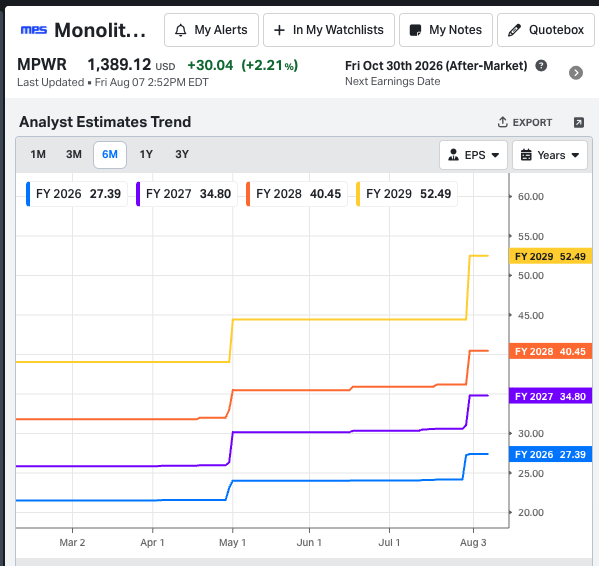Image resolution: width=599 pixels, height=566 pixels.
Task: Click the Next Earnings Date label
Action: (392, 81)
